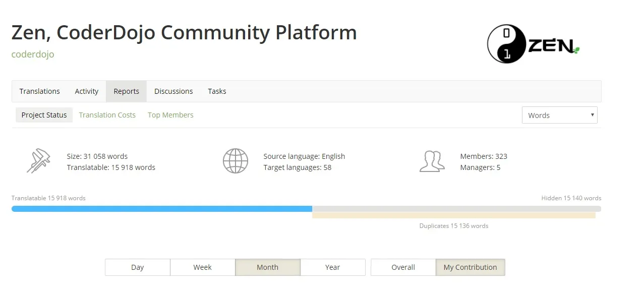644x290 pixels.
Task: Click the caliper size icon
Action: (x=38, y=161)
